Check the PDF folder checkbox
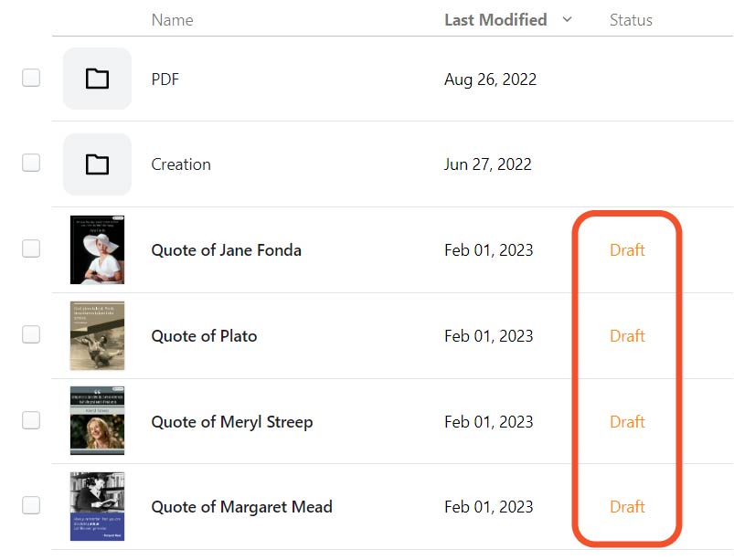The image size is (734, 560). tap(31, 78)
